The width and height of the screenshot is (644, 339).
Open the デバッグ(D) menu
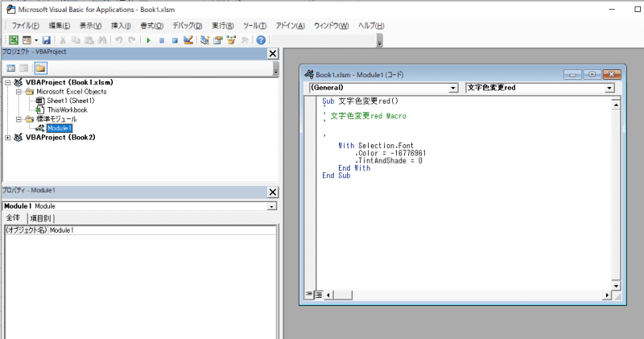coord(188,26)
